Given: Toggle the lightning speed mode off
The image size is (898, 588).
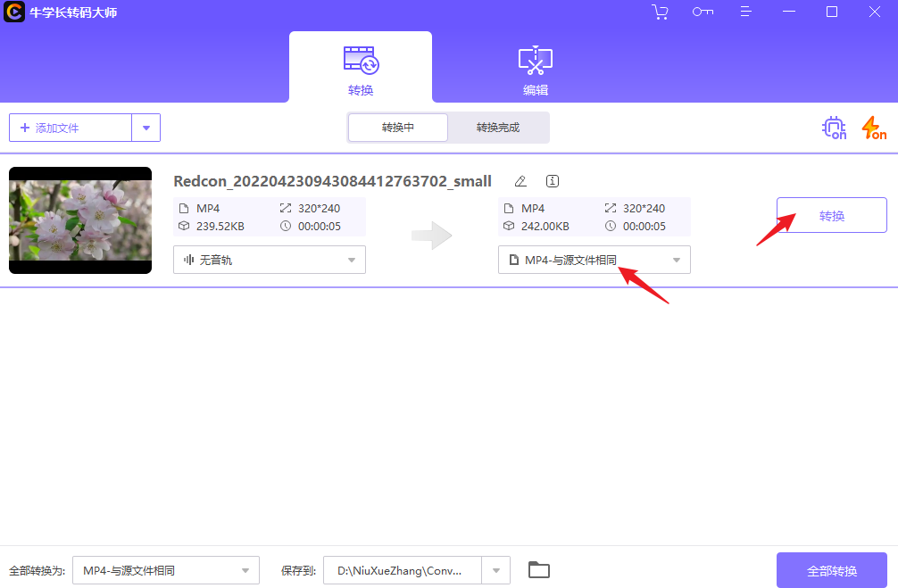Looking at the screenshot, I should click(x=873, y=128).
